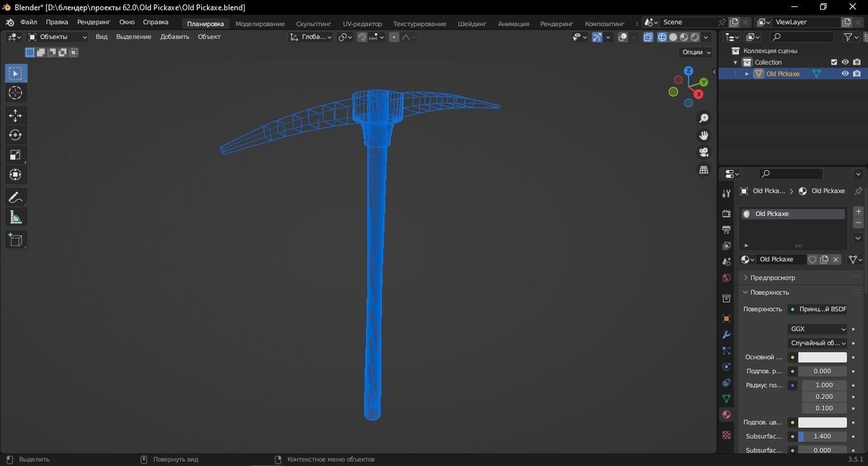Open Physics properties tab

[x=726, y=366]
